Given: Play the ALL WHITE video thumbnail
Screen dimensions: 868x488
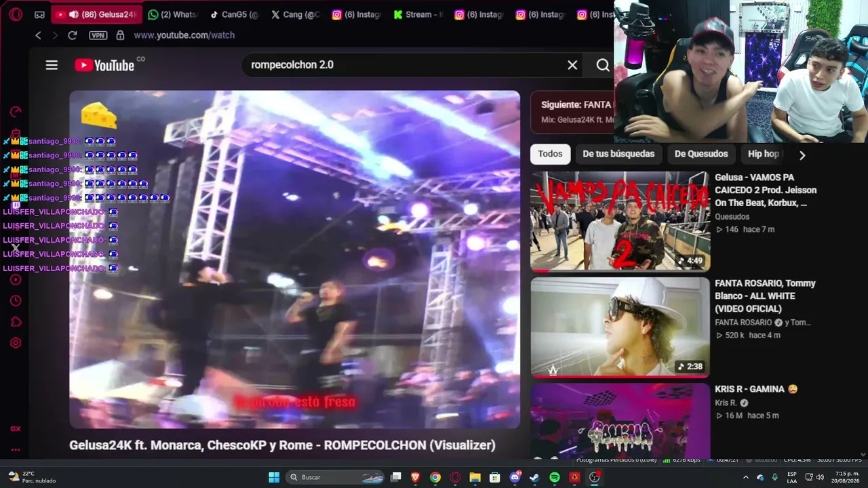Looking at the screenshot, I should [x=620, y=327].
